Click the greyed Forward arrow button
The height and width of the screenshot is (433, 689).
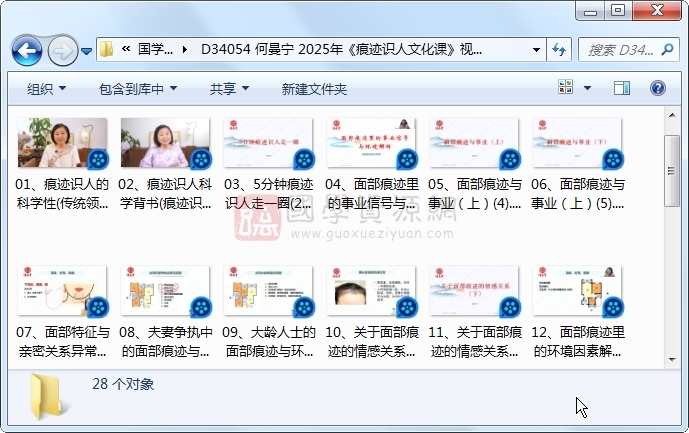pyautogui.click(x=62, y=51)
